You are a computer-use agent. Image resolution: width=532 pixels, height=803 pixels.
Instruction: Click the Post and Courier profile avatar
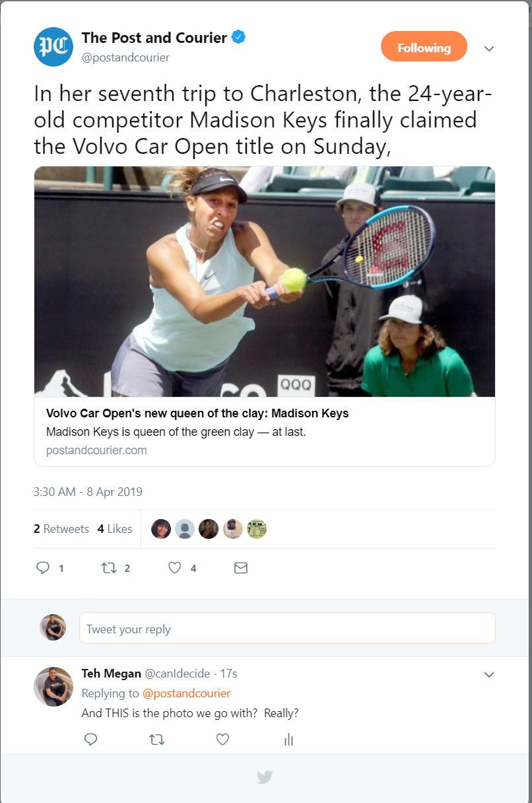(53, 47)
